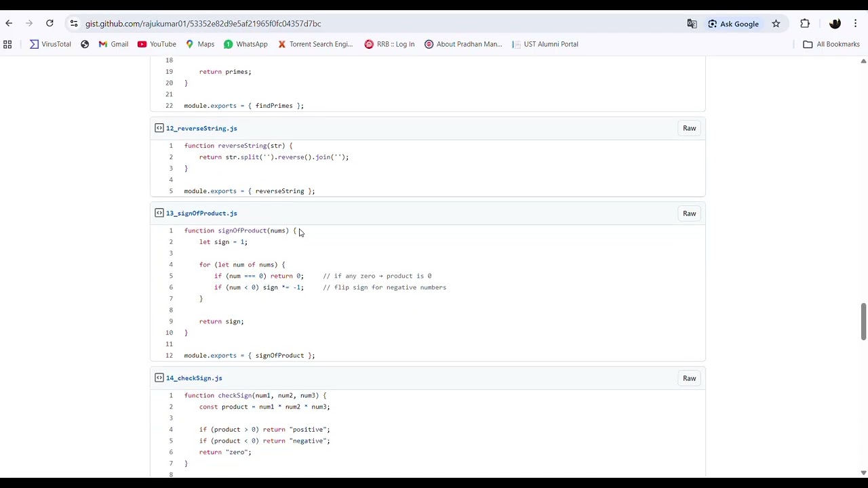Bookmark this page with the star icon
The width and height of the screenshot is (868, 488).
[x=776, y=24]
